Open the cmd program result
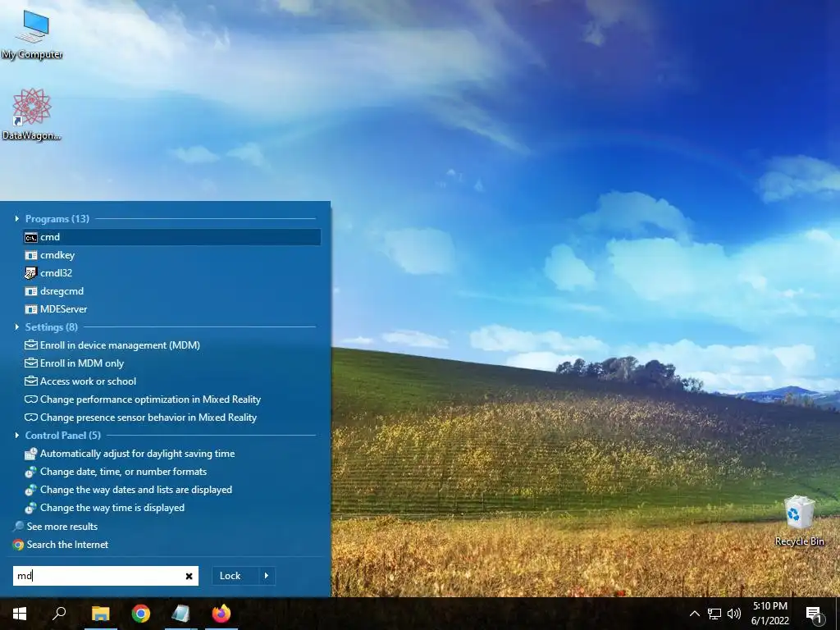Viewport: 840px width, 630px height. coord(172,237)
